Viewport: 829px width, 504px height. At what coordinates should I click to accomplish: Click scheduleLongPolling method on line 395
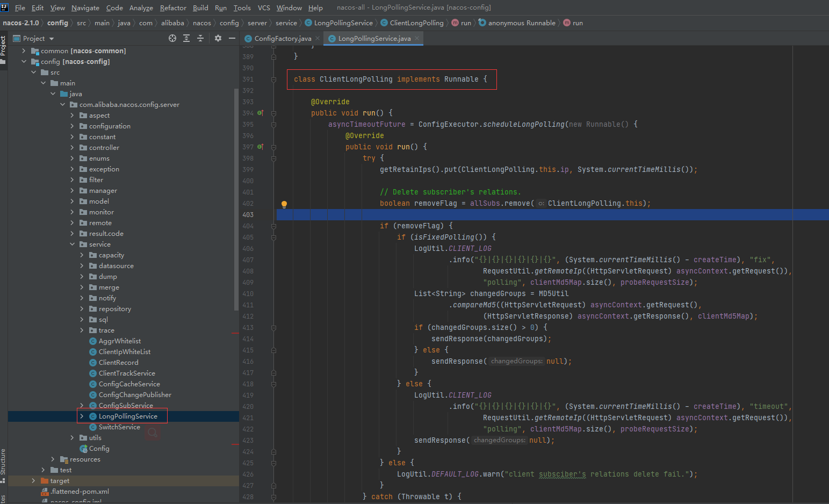[524, 125]
